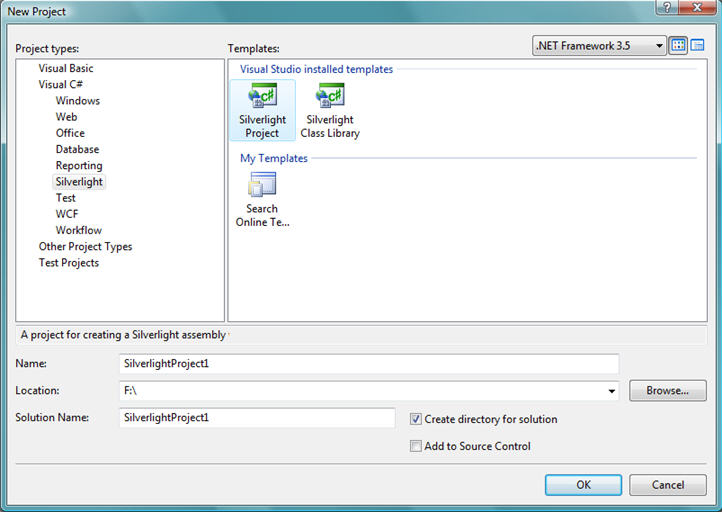Expand the Location path dropdown
Image resolution: width=722 pixels, height=512 pixels.
(x=611, y=391)
